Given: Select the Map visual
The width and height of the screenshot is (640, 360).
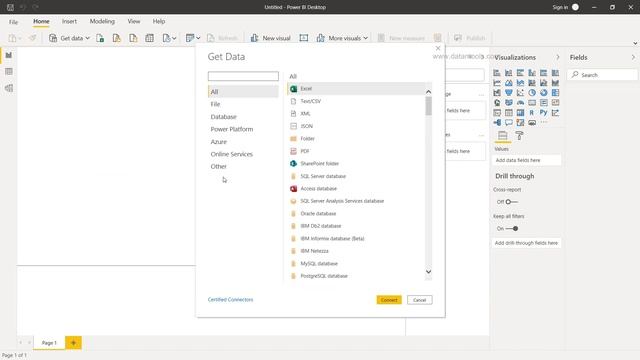Looking at the screenshot, I should pyautogui.click(x=497, y=103).
